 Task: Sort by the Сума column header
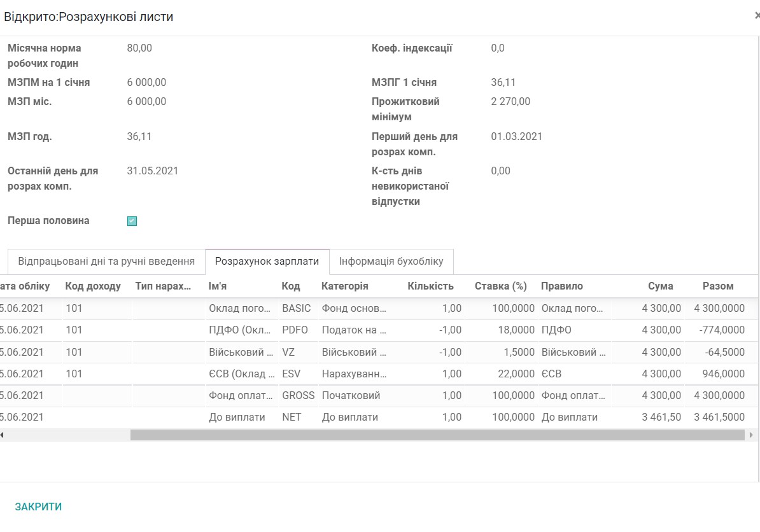pos(661,286)
